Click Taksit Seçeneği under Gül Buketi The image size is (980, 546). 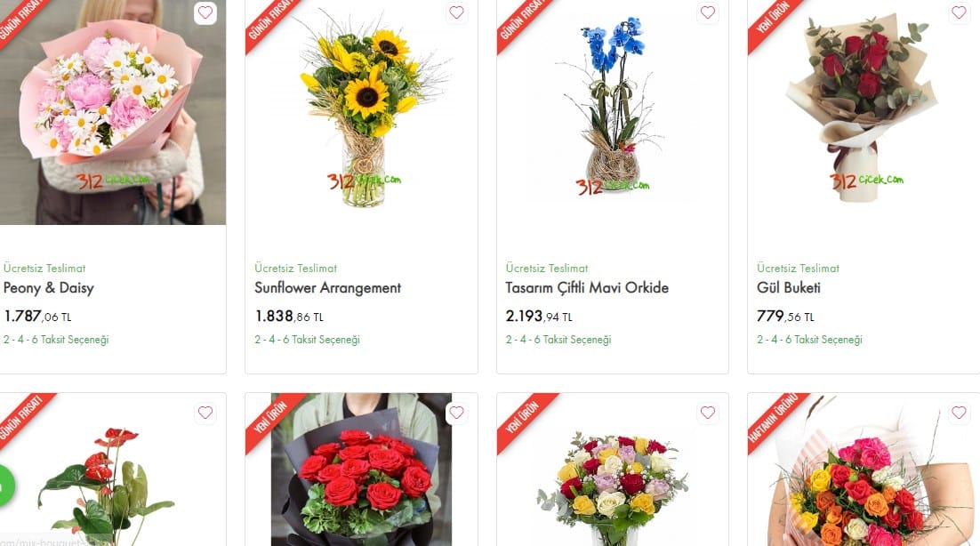coord(809,340)
